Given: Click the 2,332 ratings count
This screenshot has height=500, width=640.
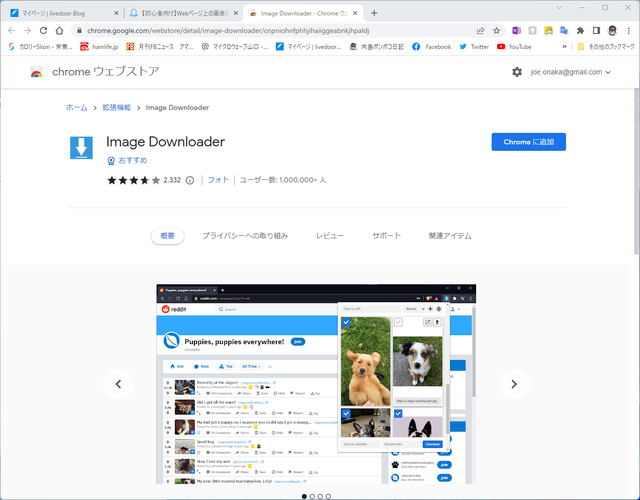Looking at the screenshot, I should pos(172,180).
